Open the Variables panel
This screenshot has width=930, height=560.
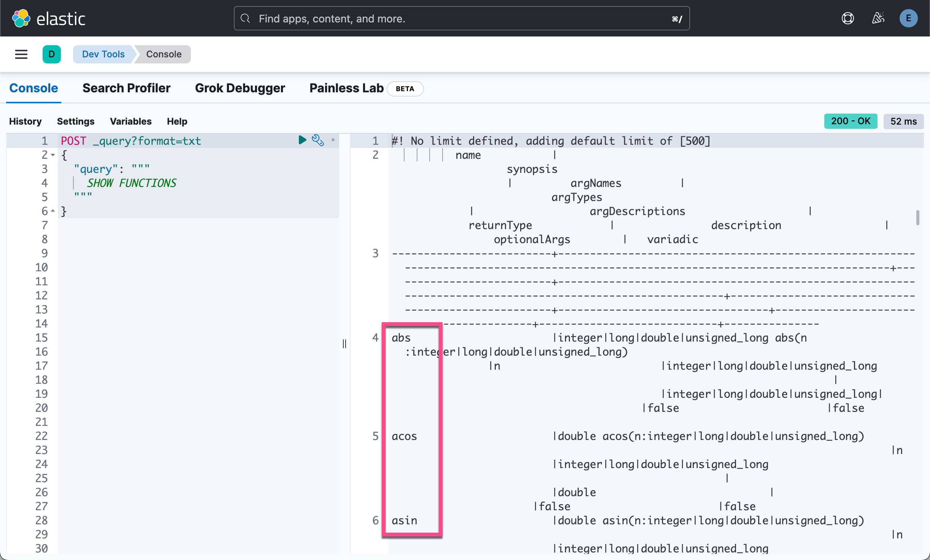click(x=130, y=121)
